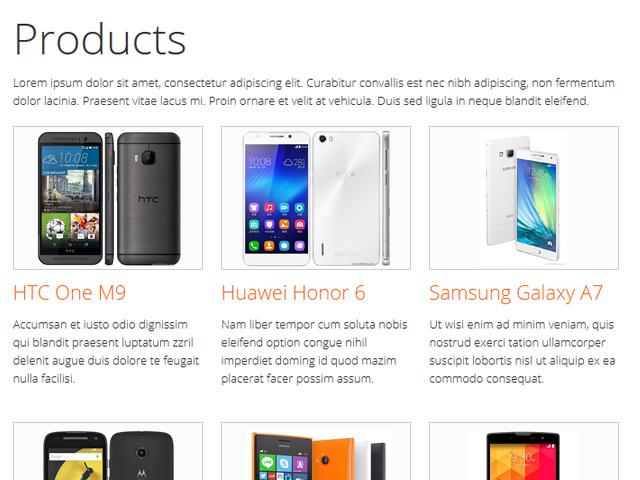Click the HTC phone front screen showing 10:08

pos(70,198)
